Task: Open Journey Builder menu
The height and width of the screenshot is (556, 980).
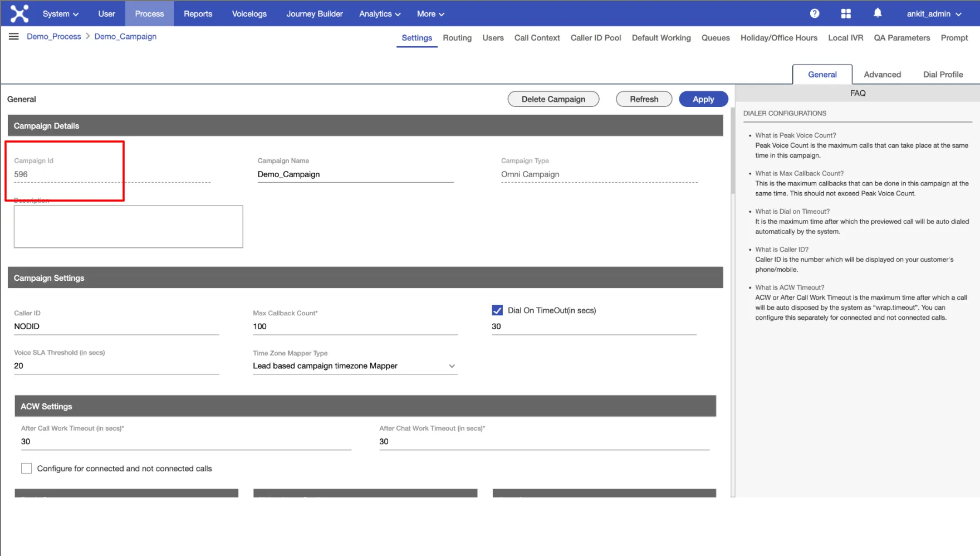Action: click(x=315, y=13)
